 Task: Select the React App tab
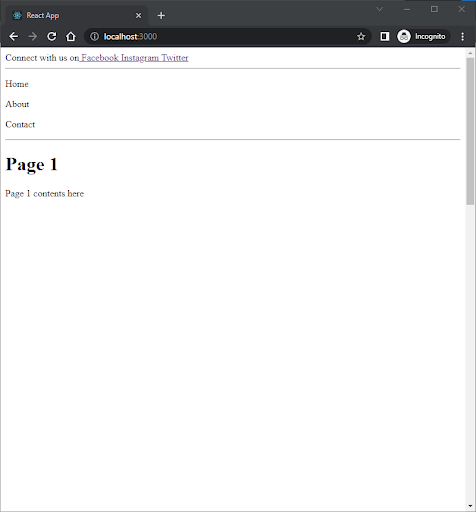(x=76, y=16)
